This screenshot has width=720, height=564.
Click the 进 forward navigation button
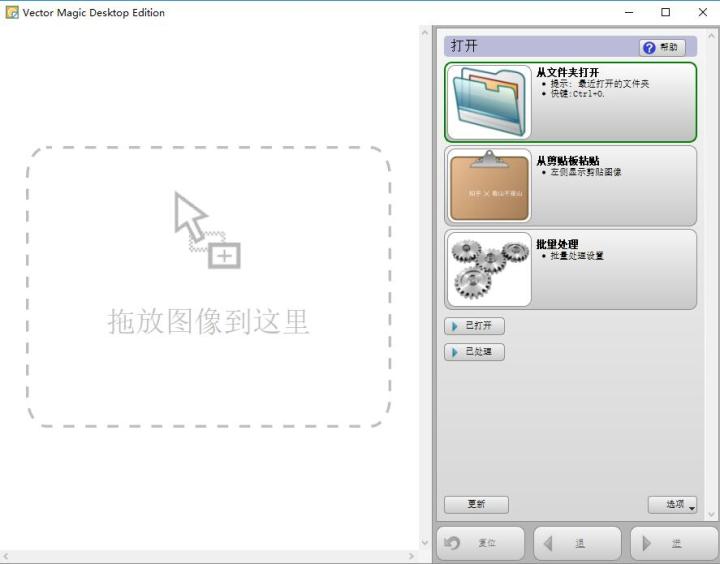coord(675,543)
